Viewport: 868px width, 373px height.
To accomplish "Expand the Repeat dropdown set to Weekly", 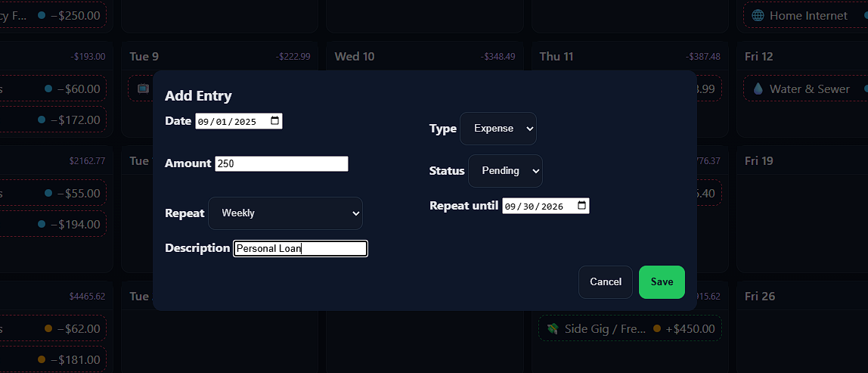I will 285,213.
